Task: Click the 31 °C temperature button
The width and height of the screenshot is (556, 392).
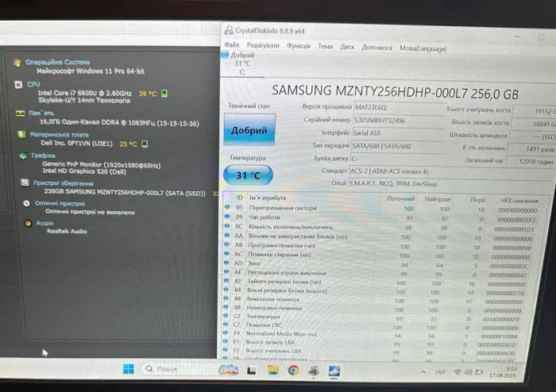Action: point(248,175)
